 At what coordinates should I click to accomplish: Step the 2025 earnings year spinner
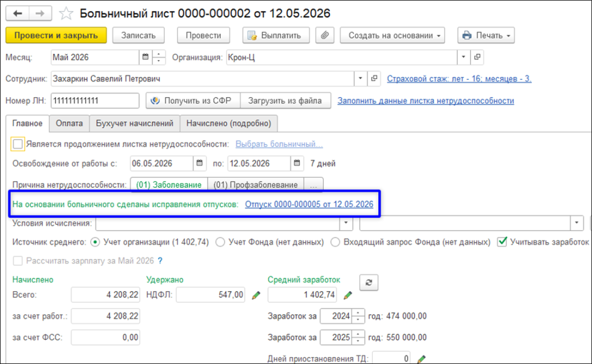point(358,337)
